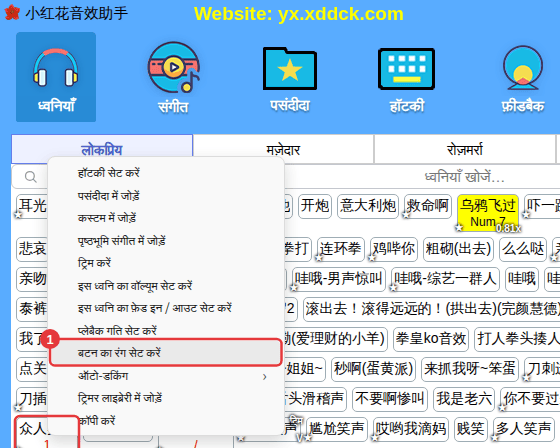Image resolution: width=560 pixels, height=448 pixels.
Task: Play the 哎哟我滴妈 sound button
Action: [x=411, y=429]
